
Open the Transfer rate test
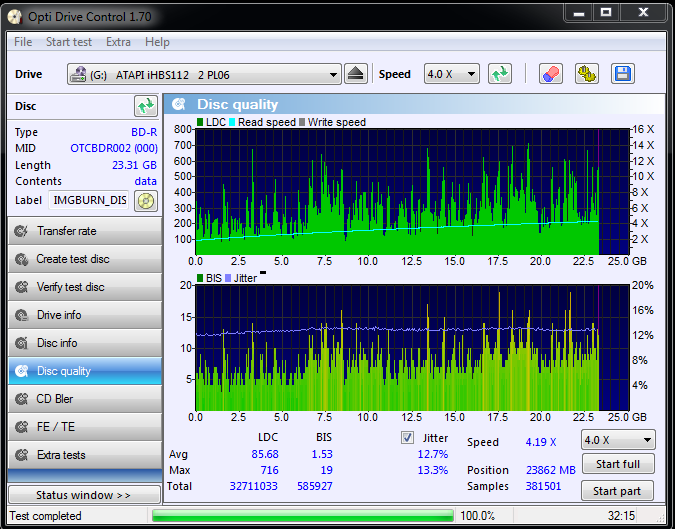tap(85, 231)
